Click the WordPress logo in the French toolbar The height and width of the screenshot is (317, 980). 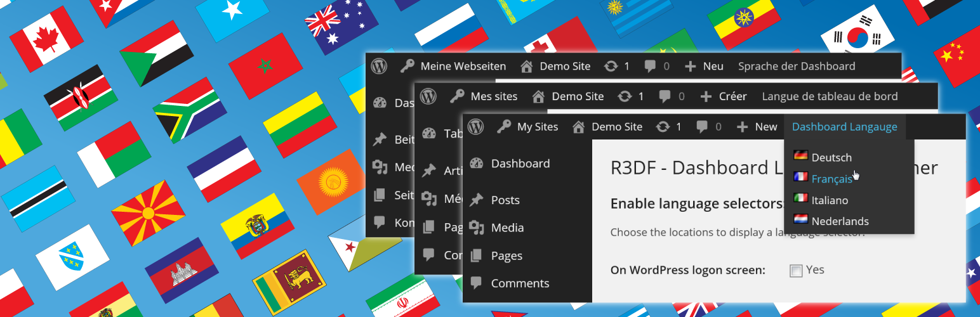pos(428,96)
